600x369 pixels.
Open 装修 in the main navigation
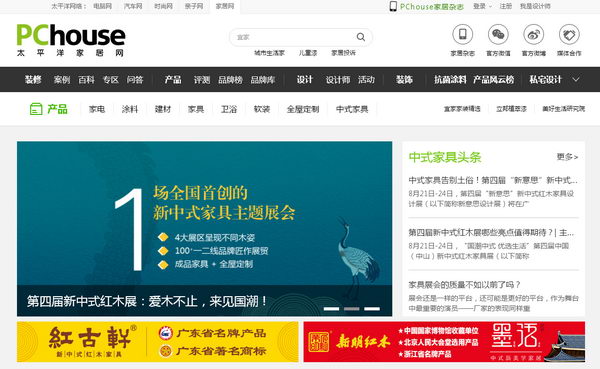tap(33, 80)
